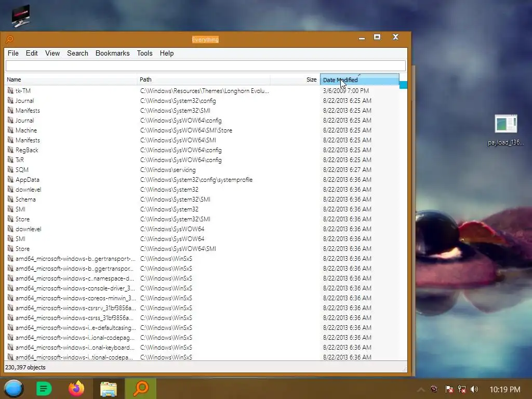Click the date 3/6/2009 7:00 PM

[x=345, y=90]
